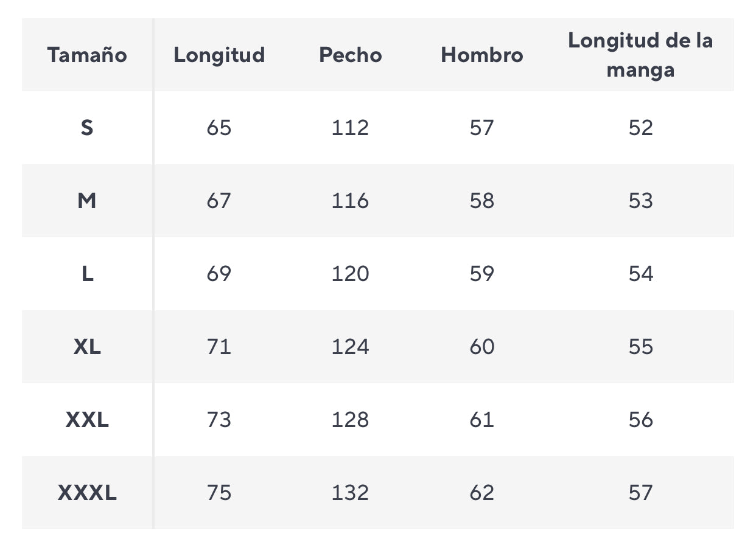This screenshot has width=756, height=542.
Task: Click the Longitud de la manga header
Action: point(640,55)
